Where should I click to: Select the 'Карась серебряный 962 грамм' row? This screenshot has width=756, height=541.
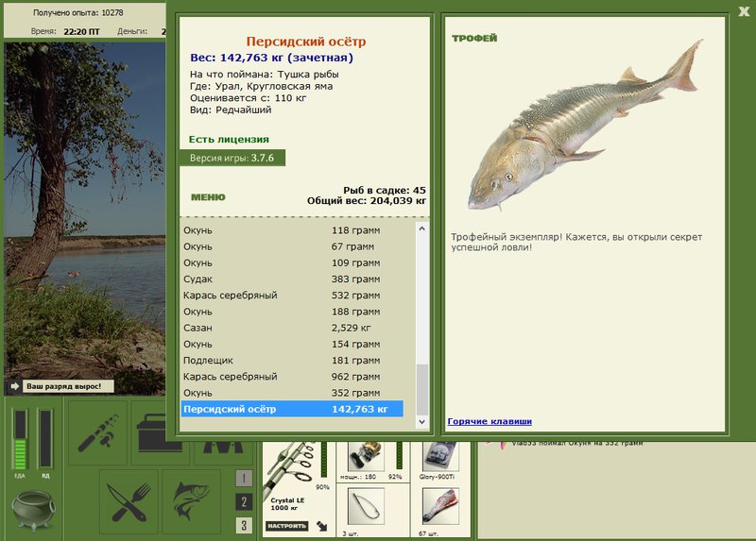pos(292,376)
